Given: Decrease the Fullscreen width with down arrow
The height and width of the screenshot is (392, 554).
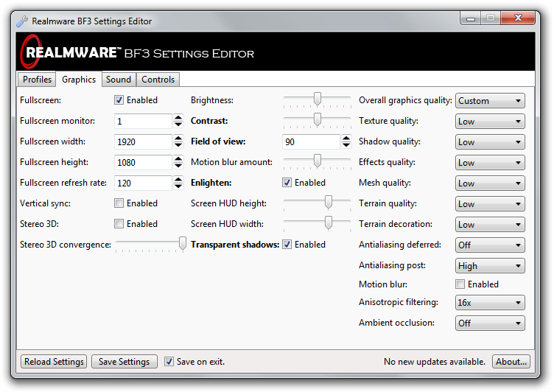Looking at the screenshot, I should point(178,145).
